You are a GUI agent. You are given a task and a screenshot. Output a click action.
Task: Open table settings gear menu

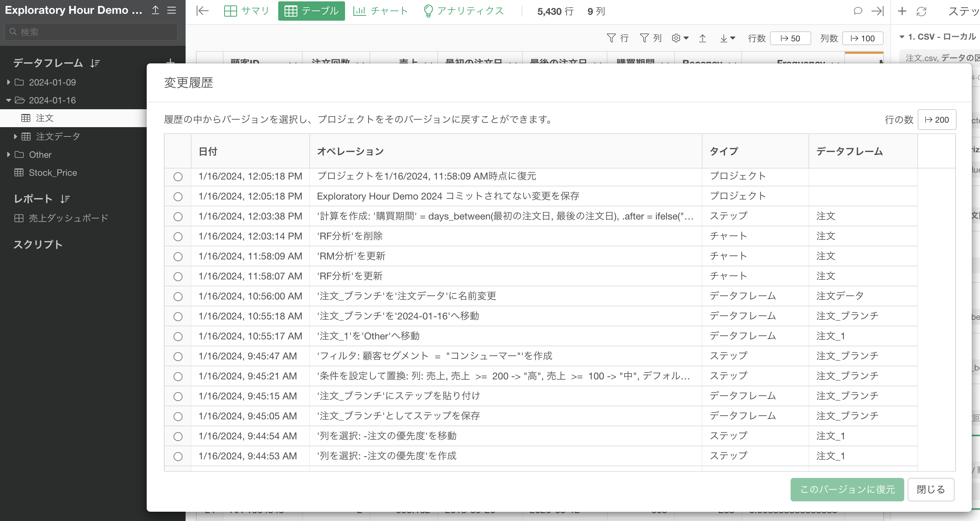[x=680, y=38]
